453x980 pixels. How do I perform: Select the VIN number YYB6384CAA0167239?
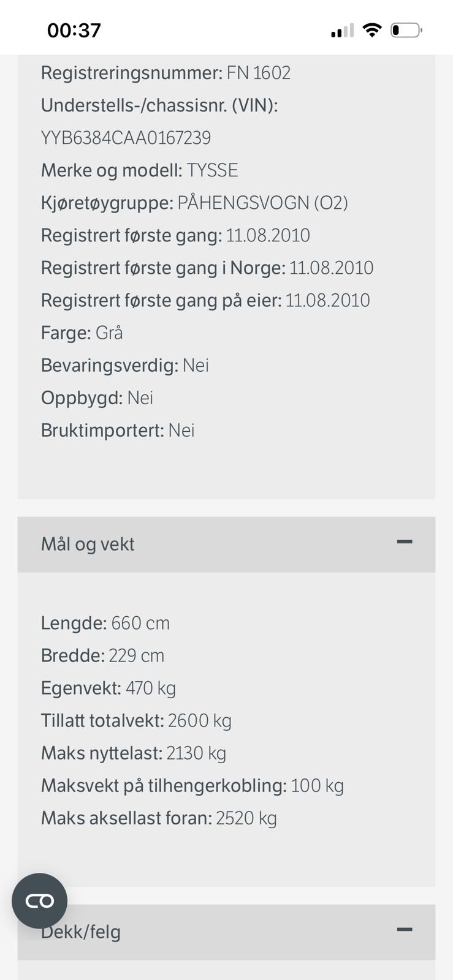(x=126, y=138)
